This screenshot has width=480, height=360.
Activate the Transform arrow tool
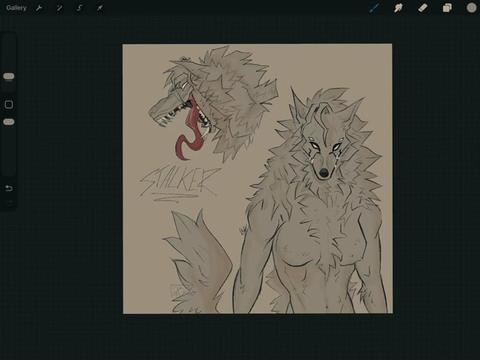(x=100, y=8)
